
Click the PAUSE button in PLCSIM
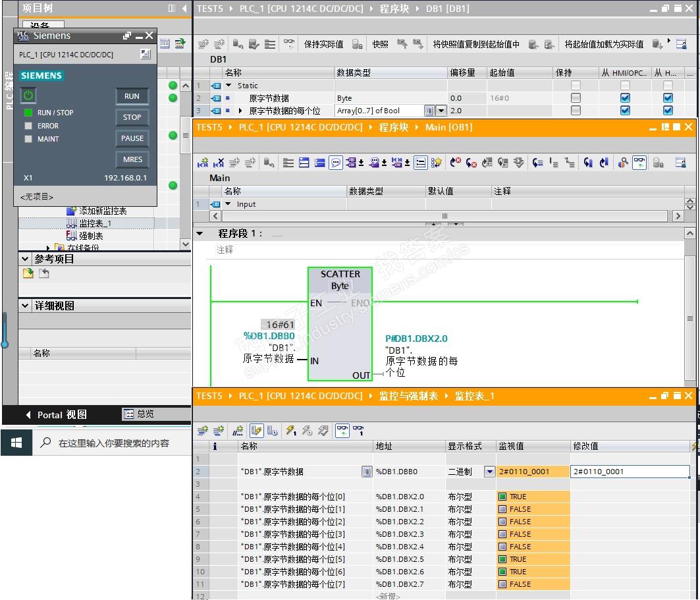pyautogui.click(x=132, y=138)
